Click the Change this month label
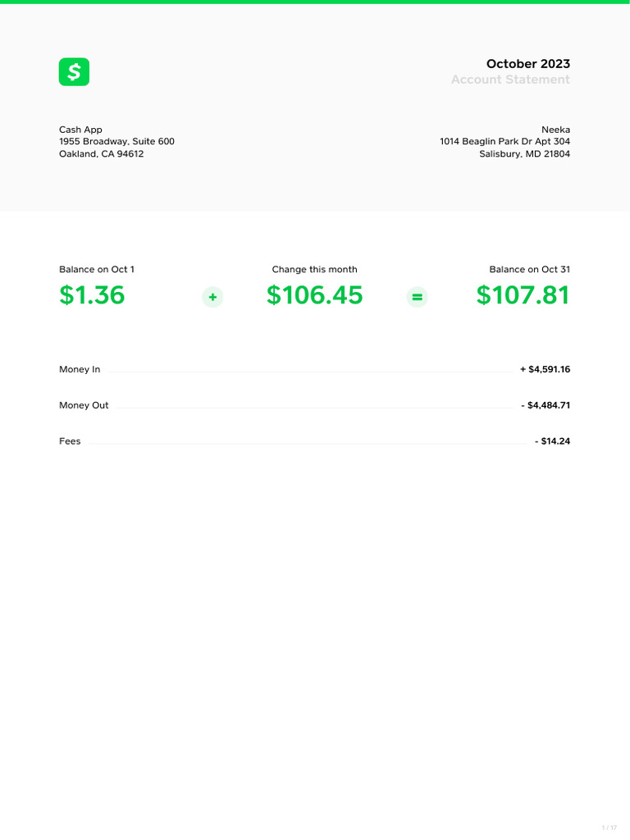The image size is (630, 840). pyautogui.click(x=314, y=270)
